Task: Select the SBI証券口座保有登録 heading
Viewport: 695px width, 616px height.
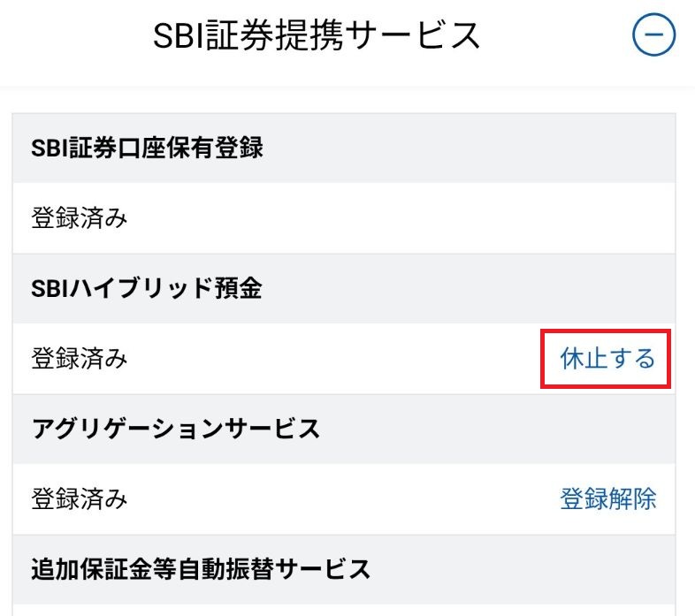Action: coord(147,148)
